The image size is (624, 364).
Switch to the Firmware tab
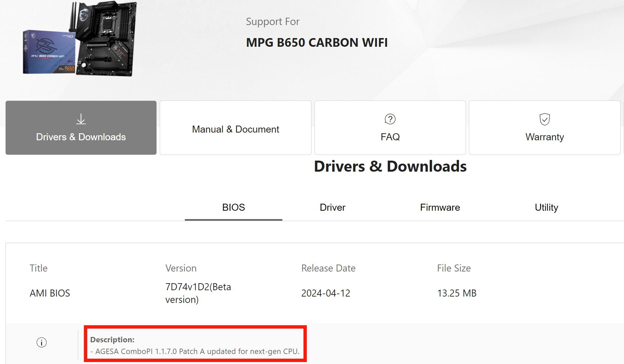(440, 207)
